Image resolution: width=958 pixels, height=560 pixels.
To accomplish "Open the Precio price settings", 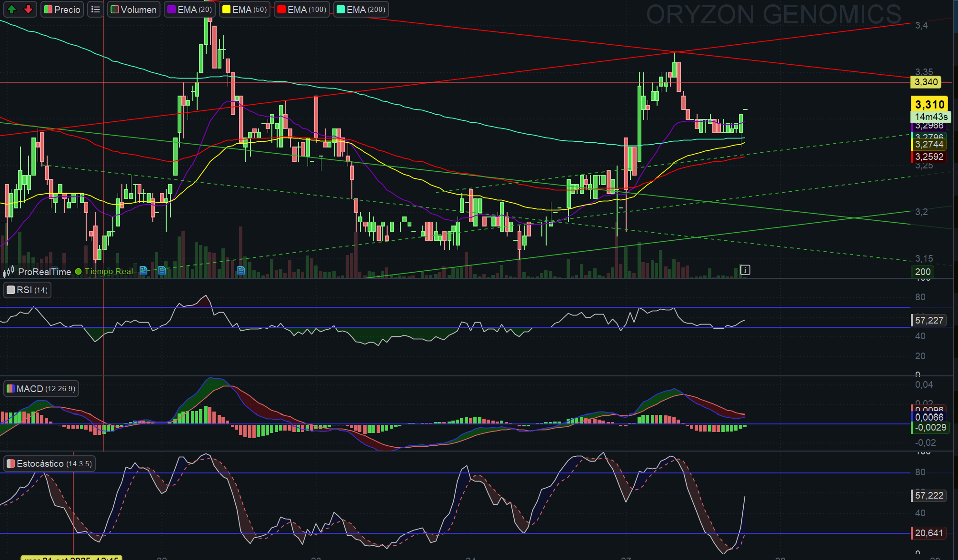I will point(62,10).
